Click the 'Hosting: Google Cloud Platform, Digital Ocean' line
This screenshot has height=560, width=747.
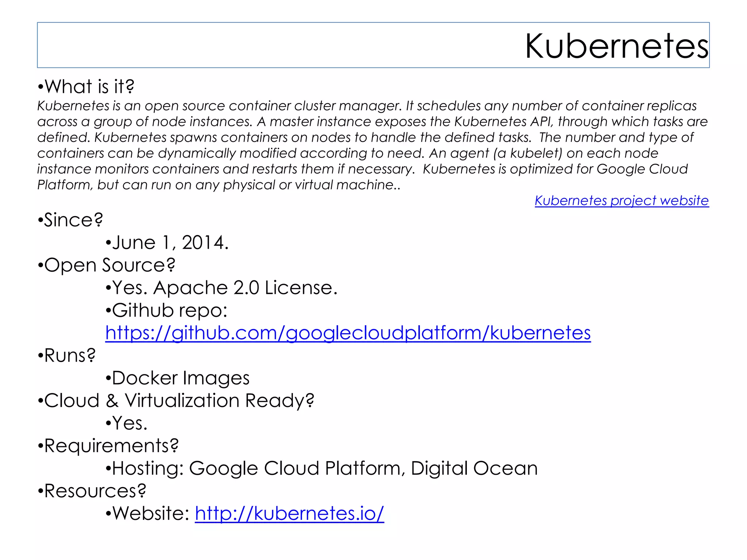click(321, 468)
